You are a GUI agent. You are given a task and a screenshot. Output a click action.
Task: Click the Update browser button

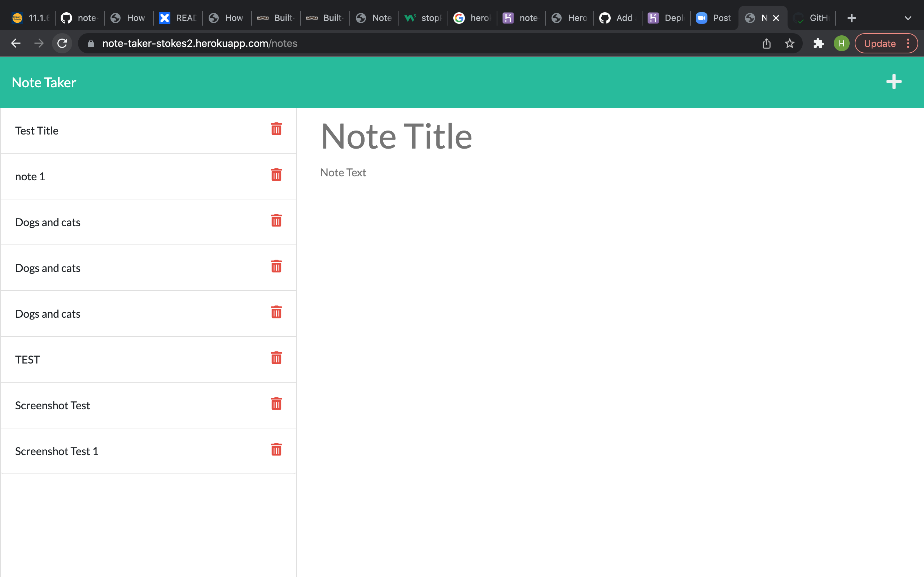tap(879, 44)
